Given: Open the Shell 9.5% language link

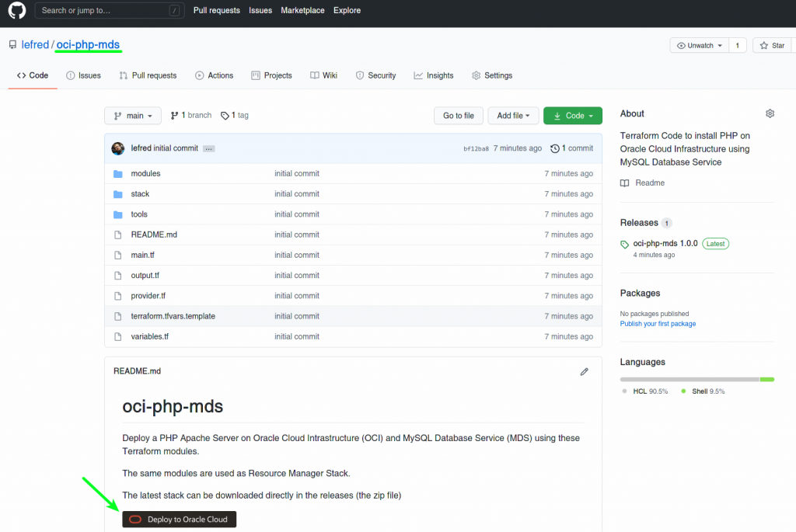Looking at the screenshot, I should click(703, 391).
